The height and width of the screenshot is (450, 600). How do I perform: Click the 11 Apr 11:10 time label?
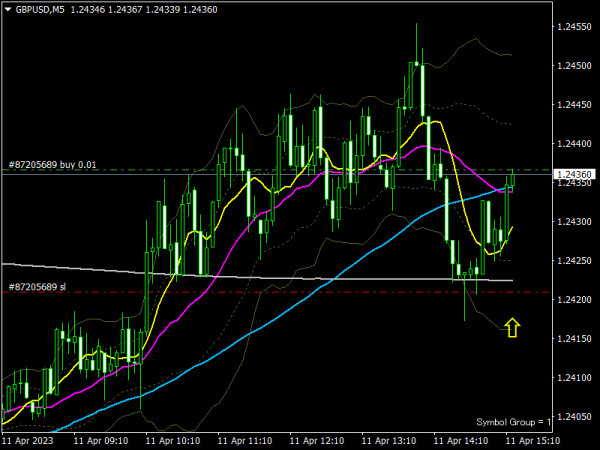pyautogui.click(x=245, y=441)
